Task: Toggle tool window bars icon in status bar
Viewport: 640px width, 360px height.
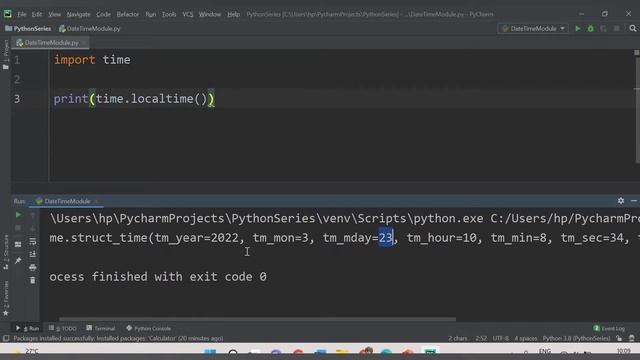Action: (6, 338)
